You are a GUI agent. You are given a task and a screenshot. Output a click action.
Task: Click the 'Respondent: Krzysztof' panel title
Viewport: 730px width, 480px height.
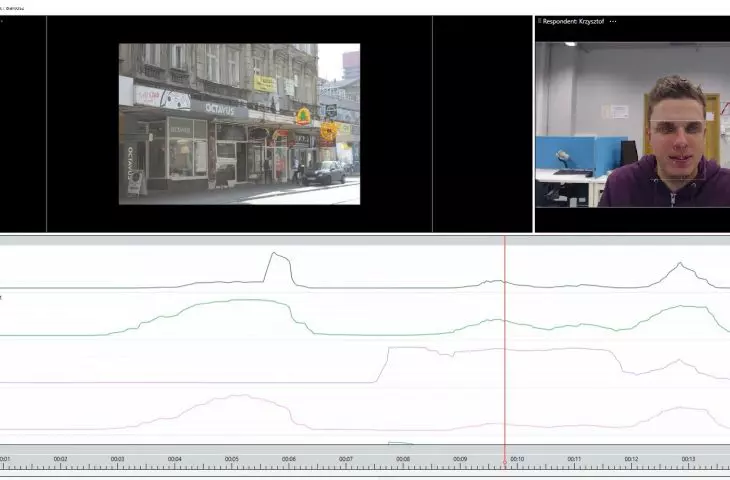573,21
